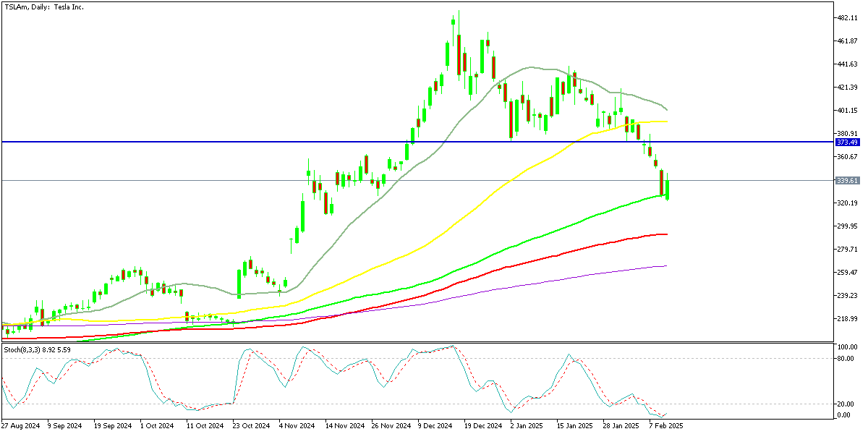The image size is (868, 434).
Task: Select the 4 Nov 2024 date marker
Action: point(294,426)
